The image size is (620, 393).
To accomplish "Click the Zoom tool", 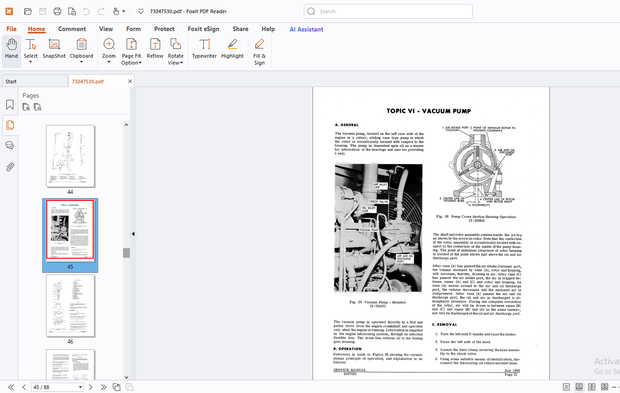I will [x=109, y=51].
